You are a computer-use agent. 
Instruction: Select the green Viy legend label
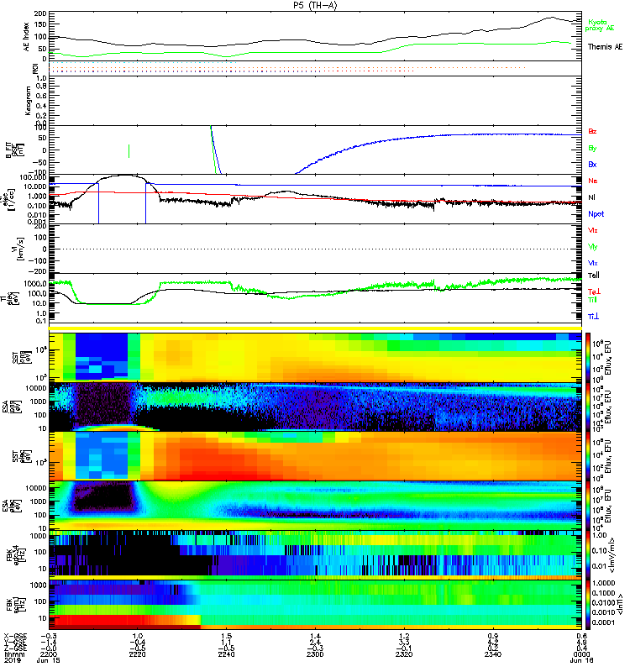click(x=592, y=247)
